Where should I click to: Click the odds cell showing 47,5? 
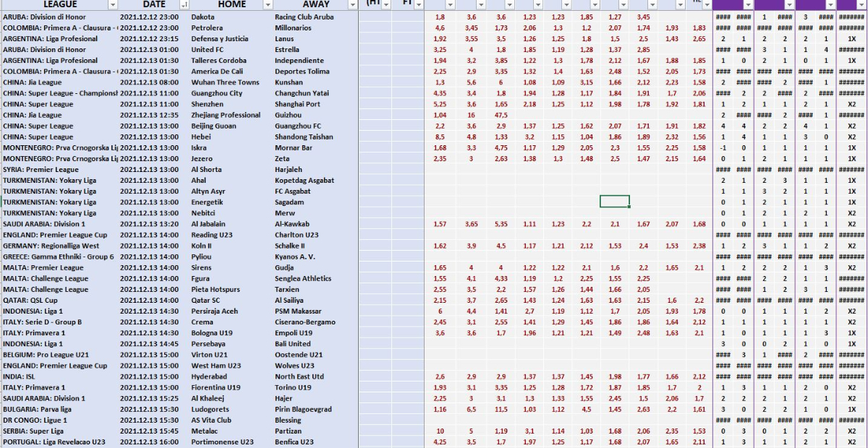click(x=501, y=115)
